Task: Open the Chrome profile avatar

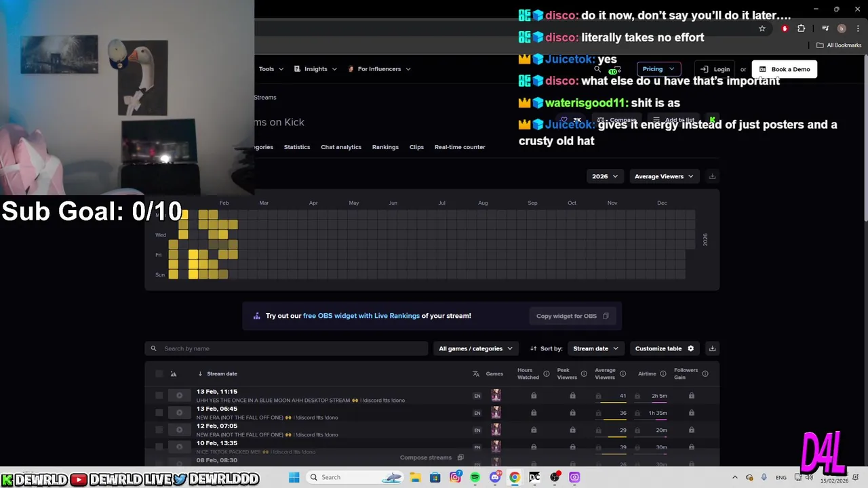Action: [x=842, y=28]
